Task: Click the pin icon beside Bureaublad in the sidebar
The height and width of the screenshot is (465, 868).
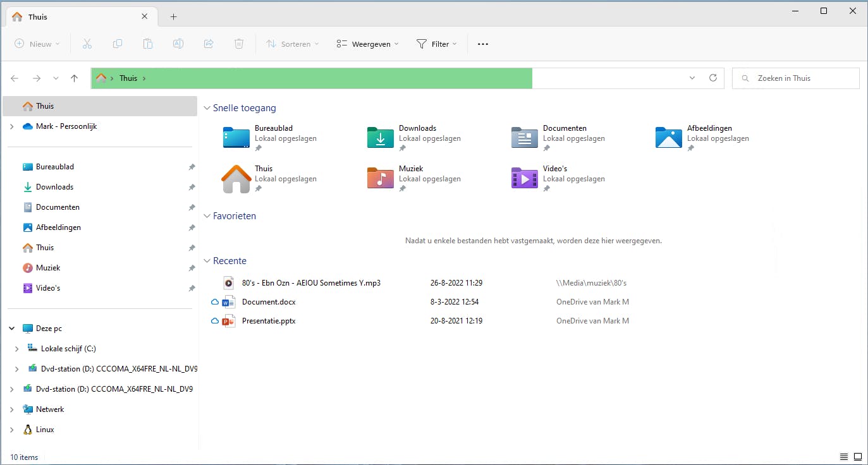Action: tap(192, 167)
